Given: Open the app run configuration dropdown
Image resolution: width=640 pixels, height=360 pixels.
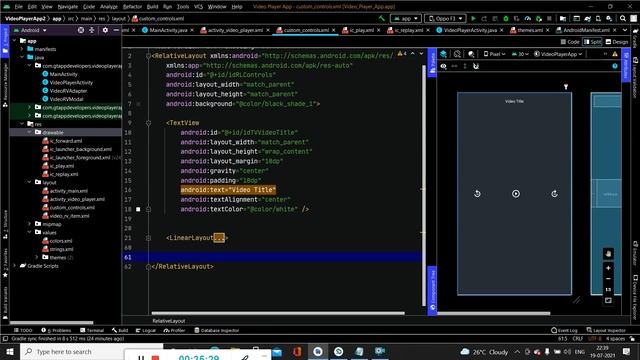Looking at the screenshot, I should pos(406,18).
